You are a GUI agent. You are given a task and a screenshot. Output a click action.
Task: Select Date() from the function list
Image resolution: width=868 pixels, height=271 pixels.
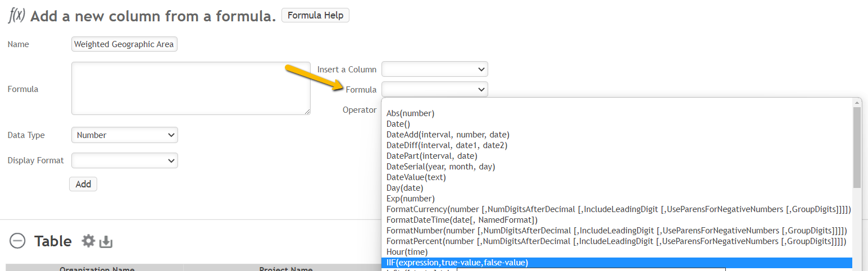pyautogui.click(x=617, y=124)
